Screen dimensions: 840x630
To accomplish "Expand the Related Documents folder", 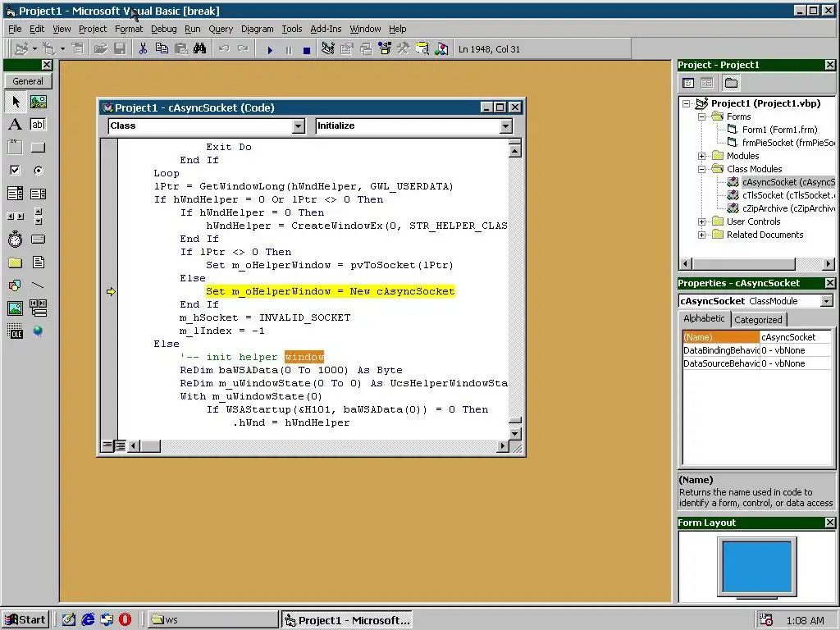I will pos(702,235).
